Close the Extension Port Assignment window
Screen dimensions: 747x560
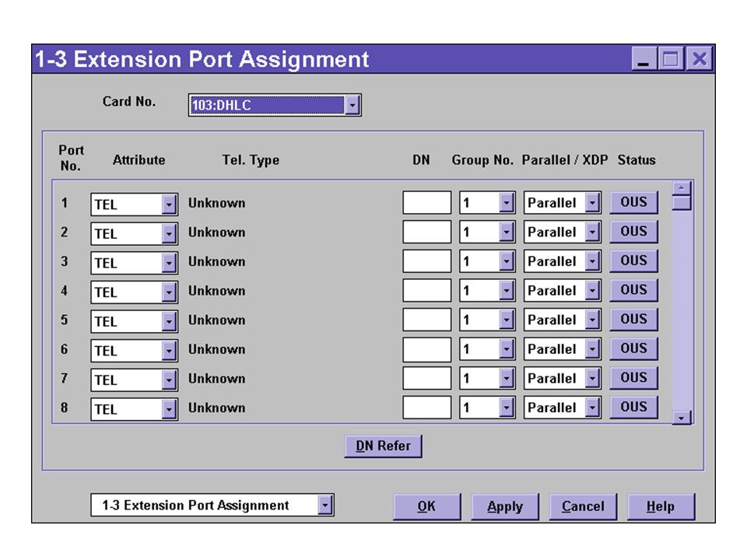[700, 59]
